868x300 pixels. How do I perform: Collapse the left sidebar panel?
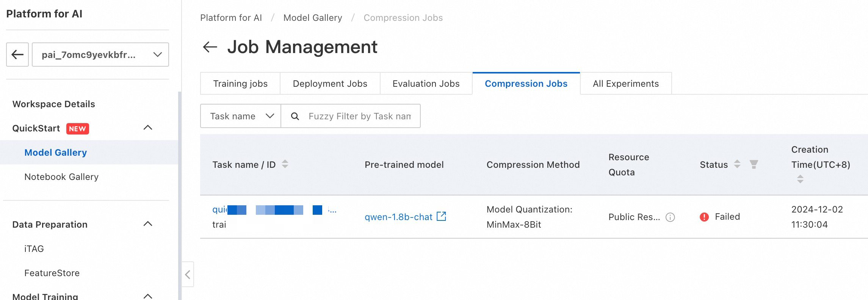pyautogui.click(x=188, y=274)
